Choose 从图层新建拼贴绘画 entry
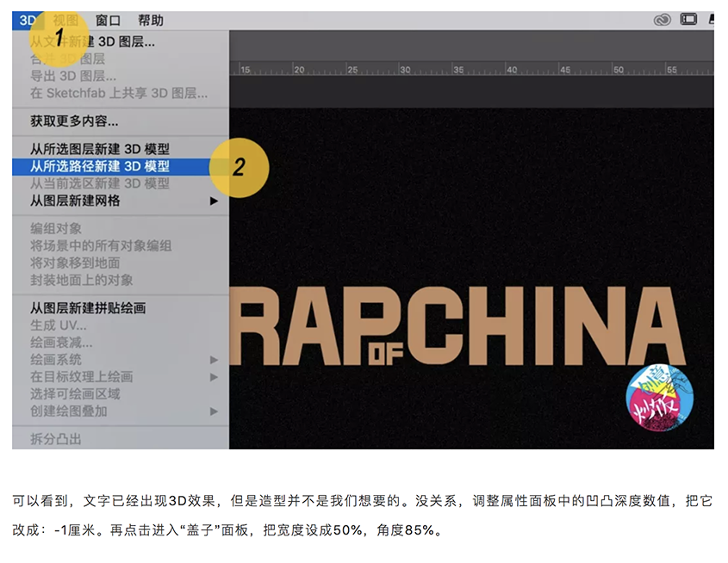 coord(88,308)
